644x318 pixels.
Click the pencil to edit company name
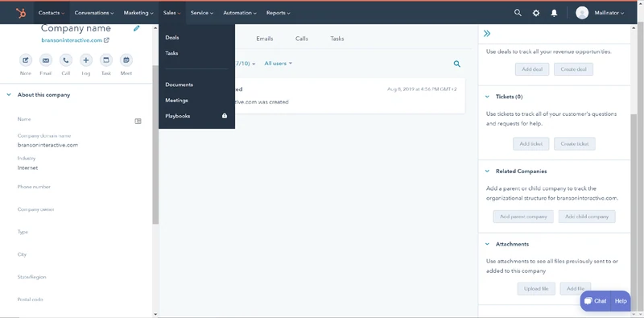pos(136,28)
